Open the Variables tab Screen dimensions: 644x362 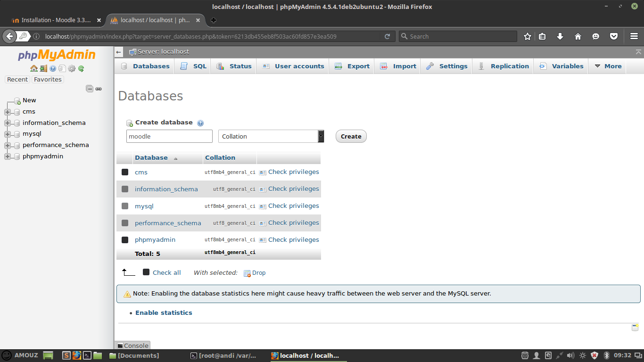pos(561,66)
